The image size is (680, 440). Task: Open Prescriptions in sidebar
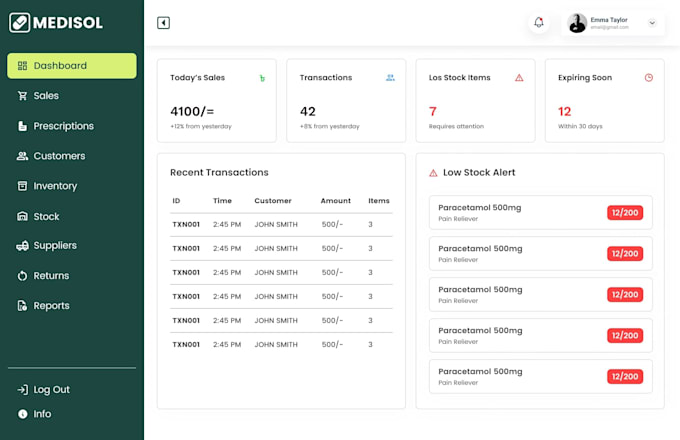63,126
